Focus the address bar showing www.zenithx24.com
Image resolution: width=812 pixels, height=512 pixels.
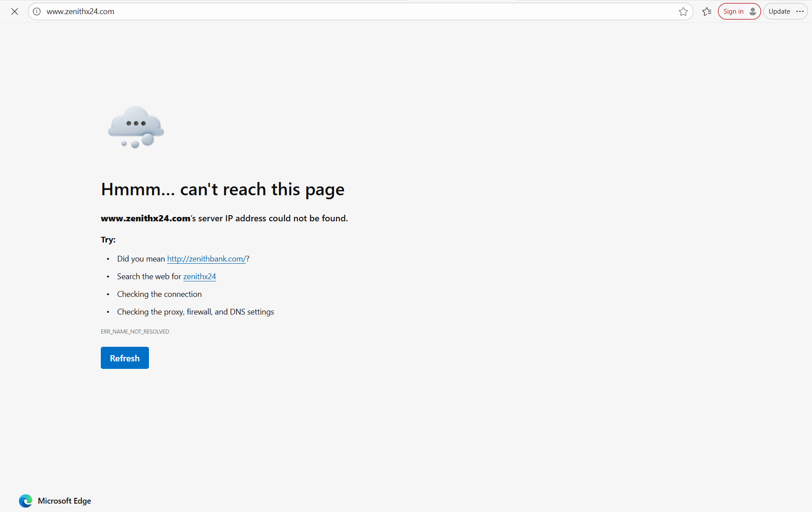point(354,11)
